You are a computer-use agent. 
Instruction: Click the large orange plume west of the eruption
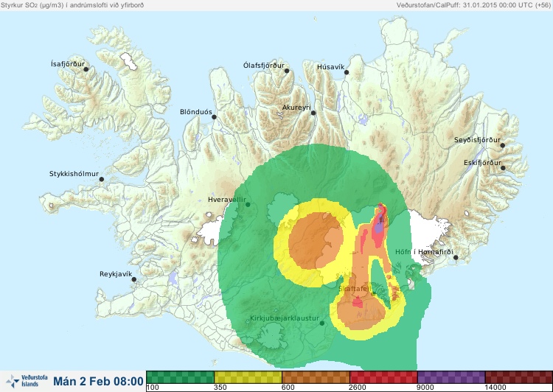(x=315, y=241)
